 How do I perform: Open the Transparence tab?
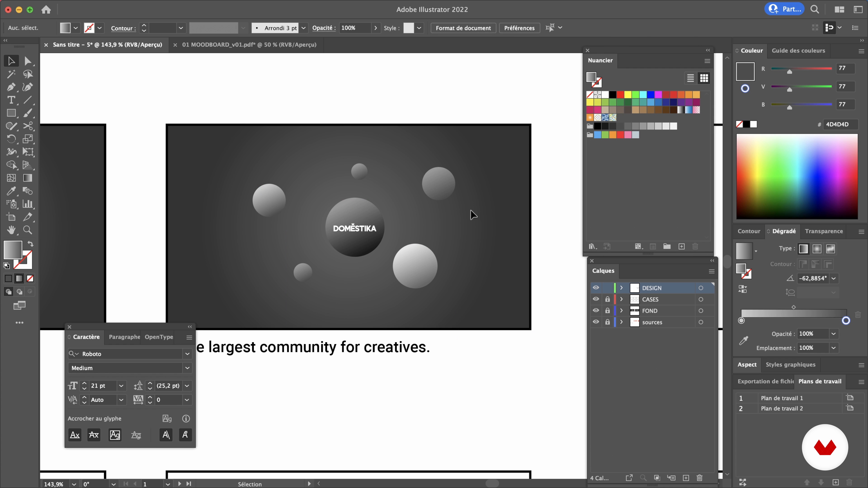824,231
